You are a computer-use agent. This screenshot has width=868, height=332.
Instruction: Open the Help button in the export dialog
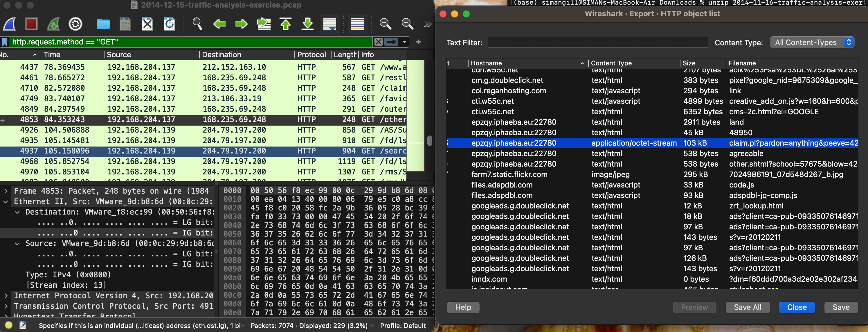coord(463,307)
